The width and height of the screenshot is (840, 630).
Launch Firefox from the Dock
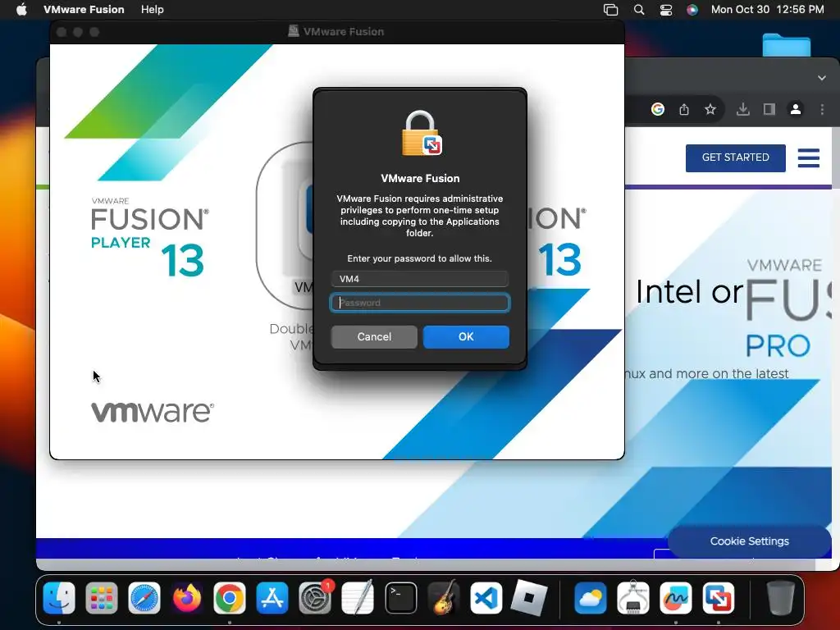tap(187, 598)
